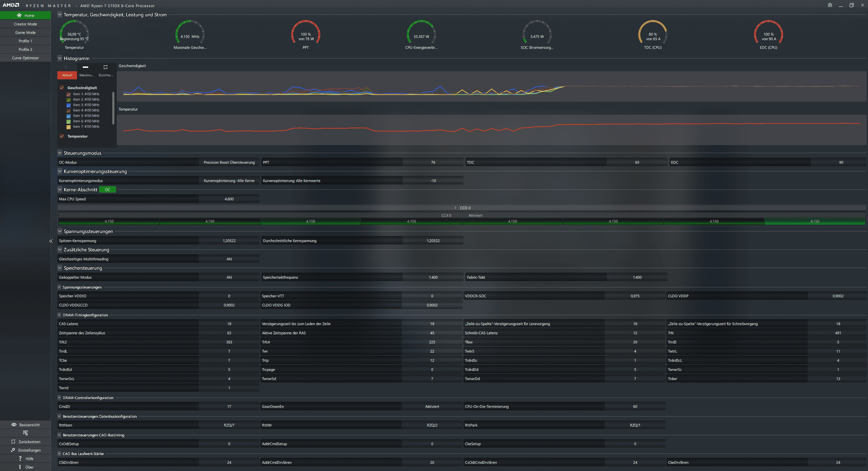This screenshot has width=868, height=471.
Task: Collapse the Kurvenoptimierungssteuerung section
Action: tap(60, 171)
